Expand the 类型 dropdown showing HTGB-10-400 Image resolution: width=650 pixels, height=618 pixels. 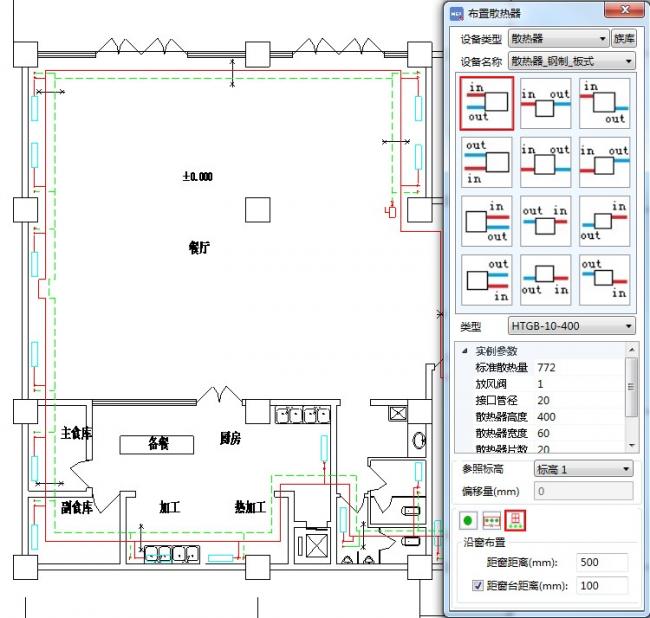click(571, 326)
